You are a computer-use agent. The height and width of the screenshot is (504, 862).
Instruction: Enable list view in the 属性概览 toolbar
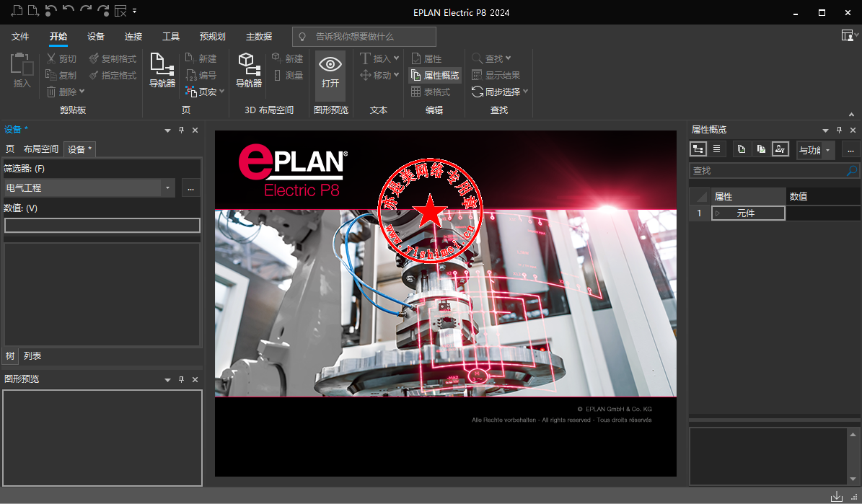click(716, 149)
